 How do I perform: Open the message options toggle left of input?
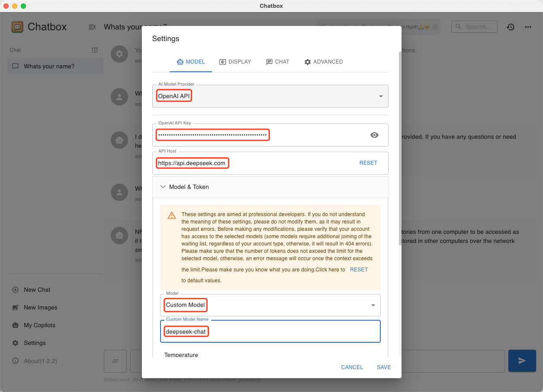point(115,360)
